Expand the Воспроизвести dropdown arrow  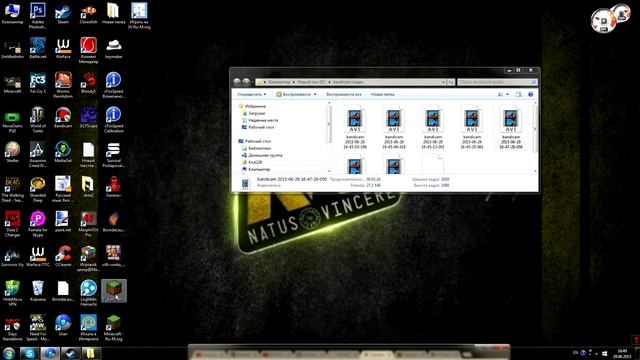click(x=315, y=94)
